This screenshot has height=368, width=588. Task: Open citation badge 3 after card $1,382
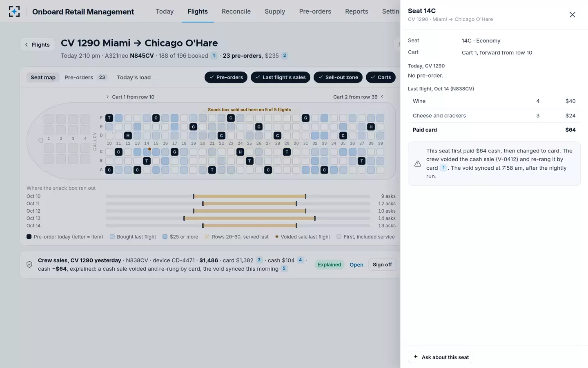259,260
